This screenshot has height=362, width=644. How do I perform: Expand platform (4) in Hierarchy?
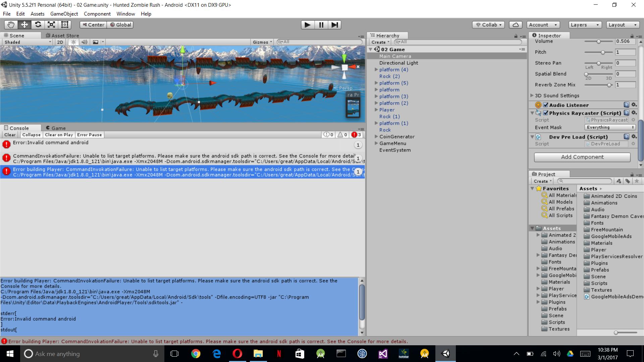[376, 70]
